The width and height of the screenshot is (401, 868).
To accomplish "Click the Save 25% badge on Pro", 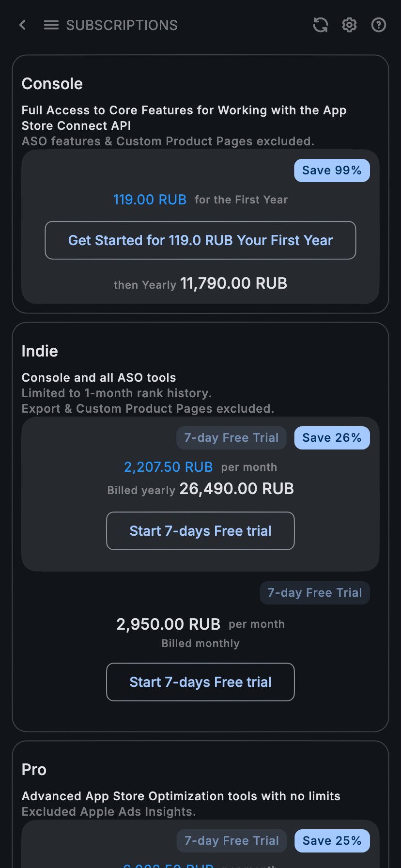I will pos(332,841).
